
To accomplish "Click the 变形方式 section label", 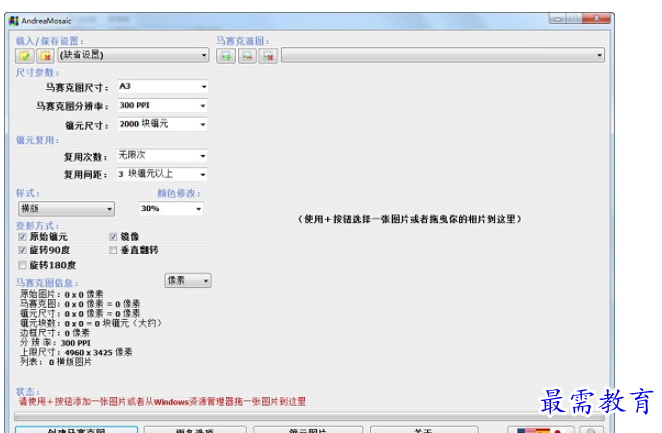I will [x=38, y=225].
